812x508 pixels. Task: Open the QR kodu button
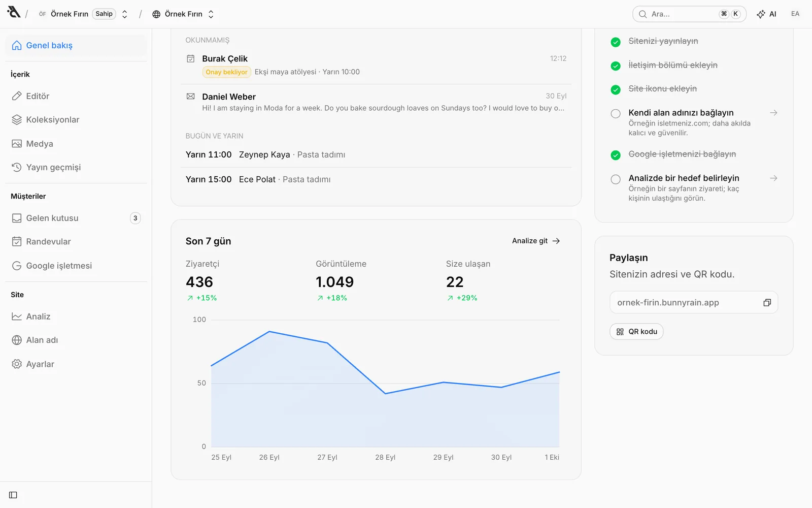click(636, 332)
